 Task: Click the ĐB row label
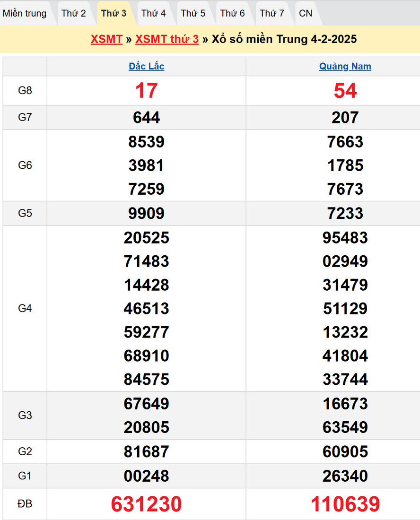point(25,504)
